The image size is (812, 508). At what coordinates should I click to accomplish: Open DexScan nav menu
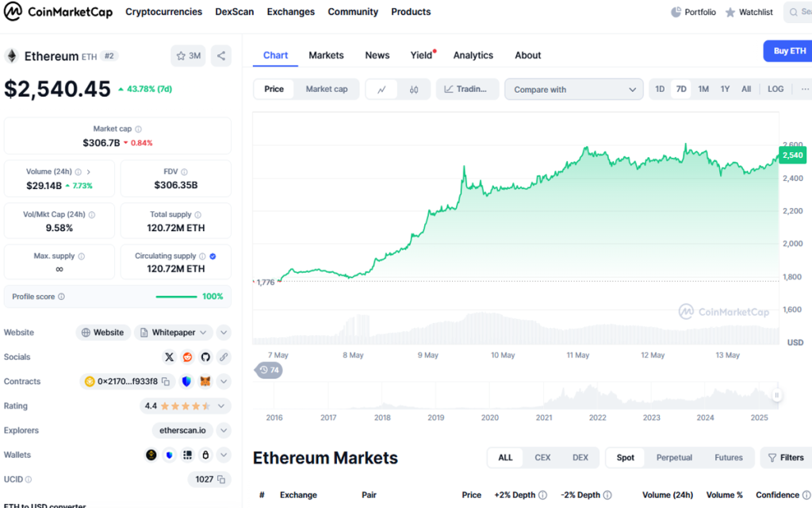tap(235, 11)
